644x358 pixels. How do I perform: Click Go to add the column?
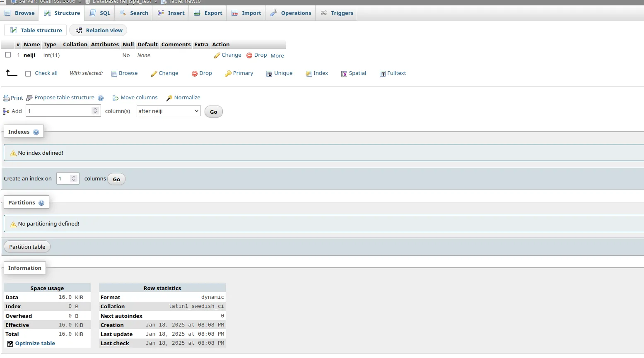[214, 112]
